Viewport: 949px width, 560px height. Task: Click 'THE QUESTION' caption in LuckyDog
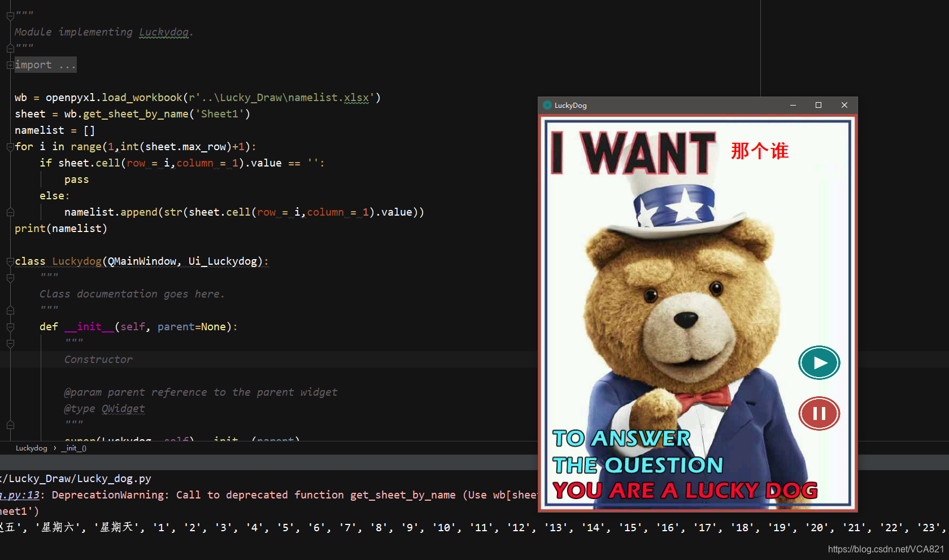point(638,466)
